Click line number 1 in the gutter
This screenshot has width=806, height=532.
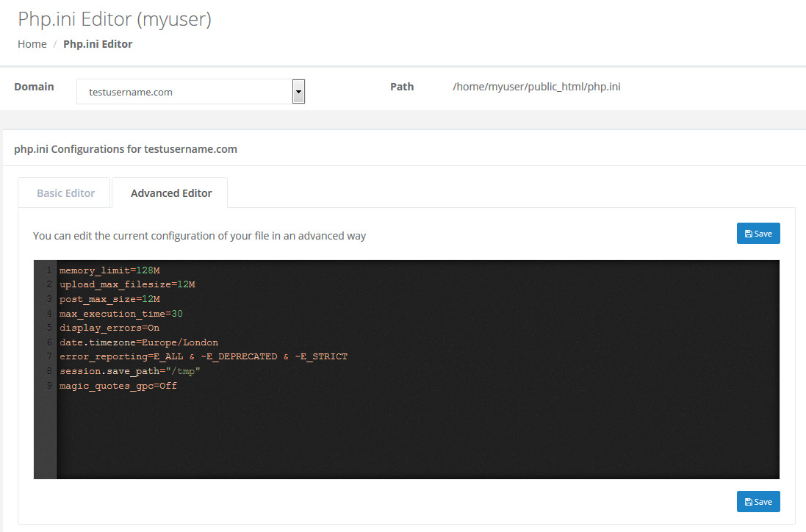[48, 270]
